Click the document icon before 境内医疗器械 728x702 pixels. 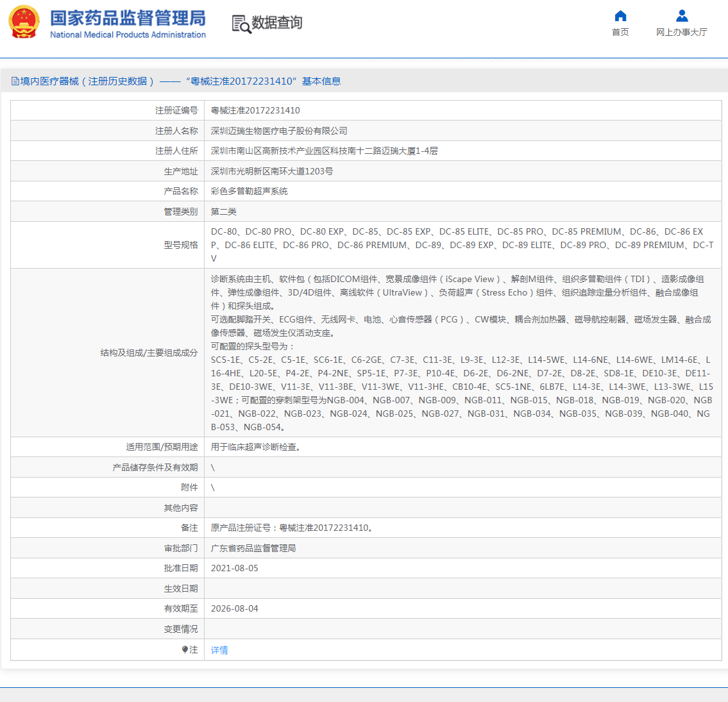click(x=15, y=81)
